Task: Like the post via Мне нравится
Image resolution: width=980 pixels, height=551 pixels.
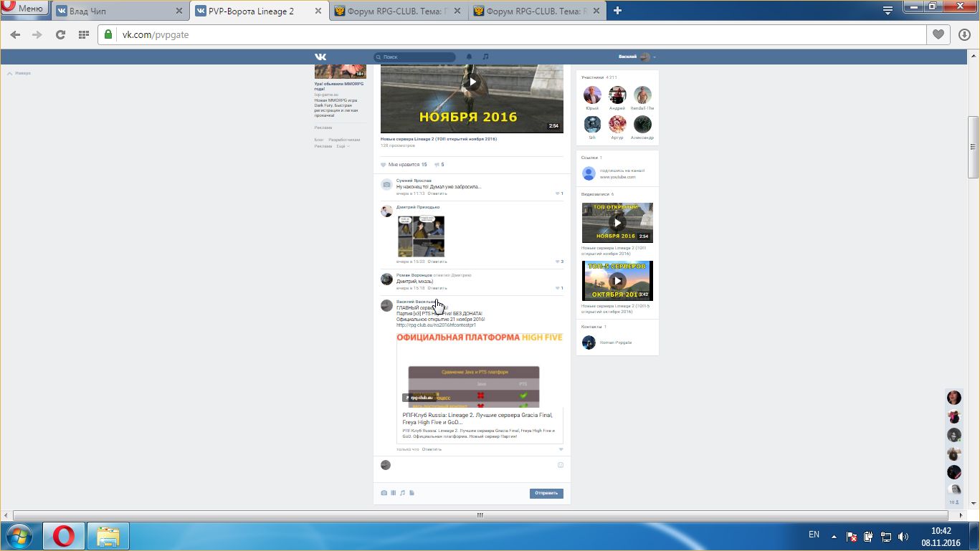Action: pyautogui.click(x=404, y=165)
